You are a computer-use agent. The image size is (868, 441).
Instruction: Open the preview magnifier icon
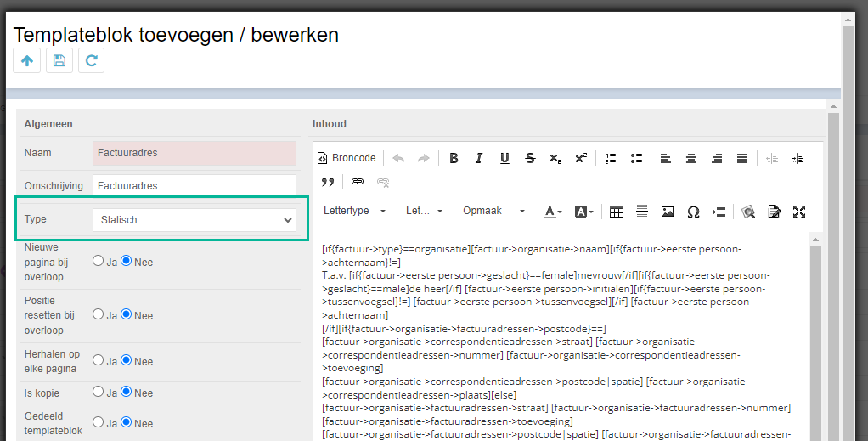click(x=748, y=211)
